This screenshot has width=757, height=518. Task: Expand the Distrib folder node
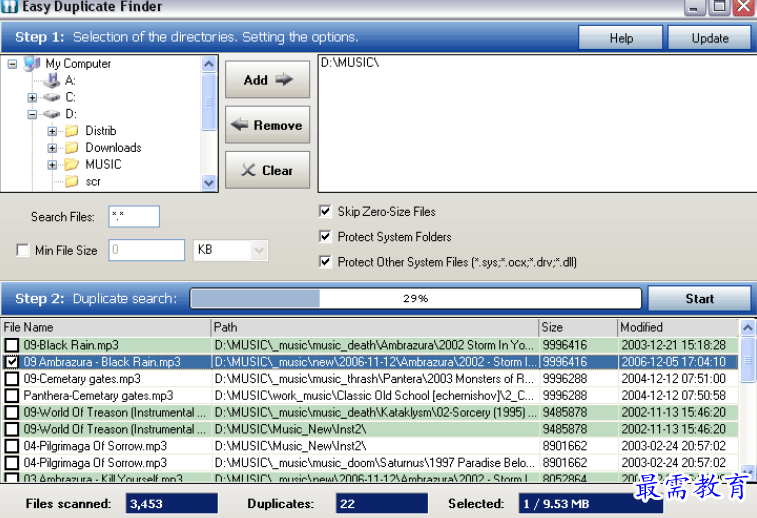52,131
